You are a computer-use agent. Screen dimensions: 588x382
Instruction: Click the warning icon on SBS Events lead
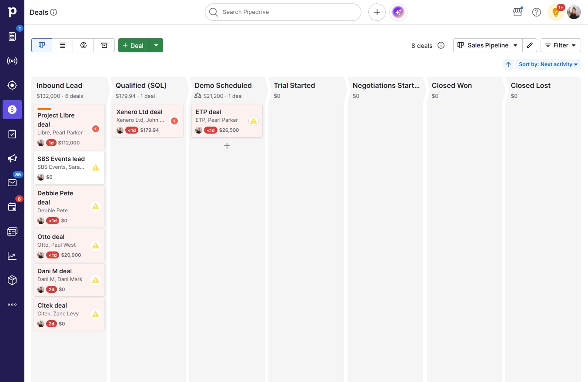click(x=96, y=168)
